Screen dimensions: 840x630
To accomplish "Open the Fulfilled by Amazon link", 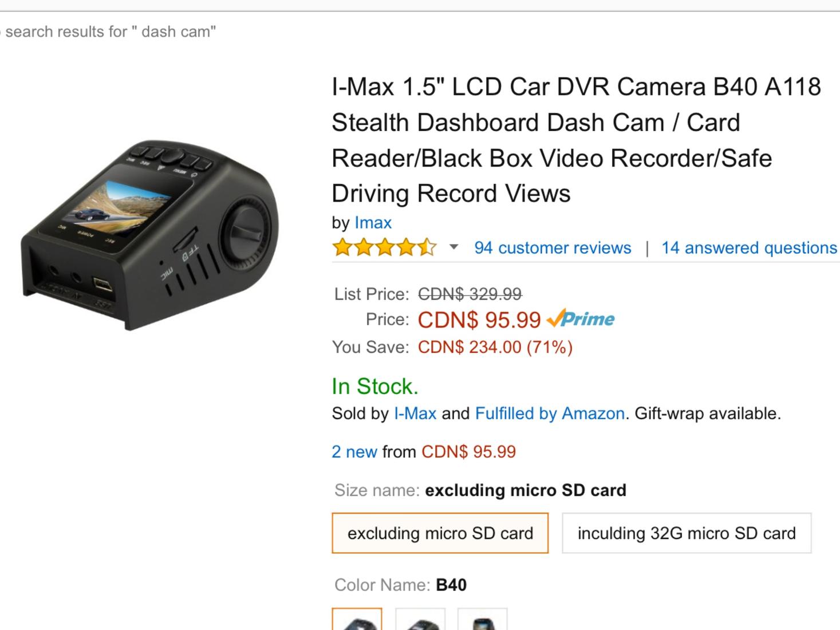I will [x=550, y=413].
